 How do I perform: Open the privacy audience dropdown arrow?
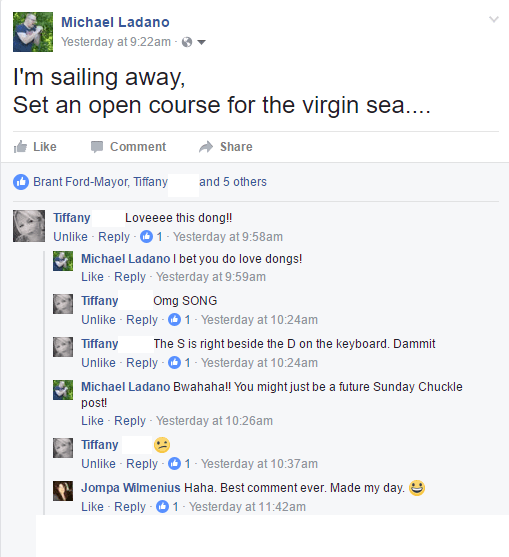coord(201,42)
